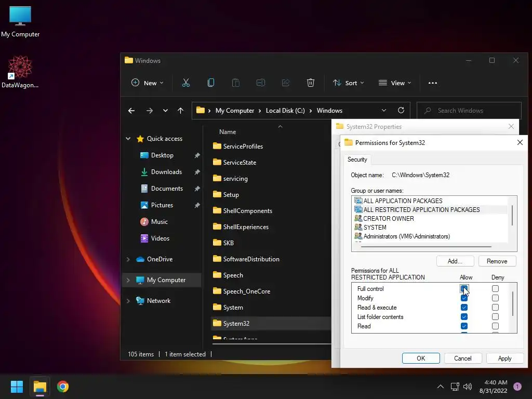The height and width of the screenshot is (399, 532).
Task: Click the Paste clipboard icon
Action: (235, 83)
